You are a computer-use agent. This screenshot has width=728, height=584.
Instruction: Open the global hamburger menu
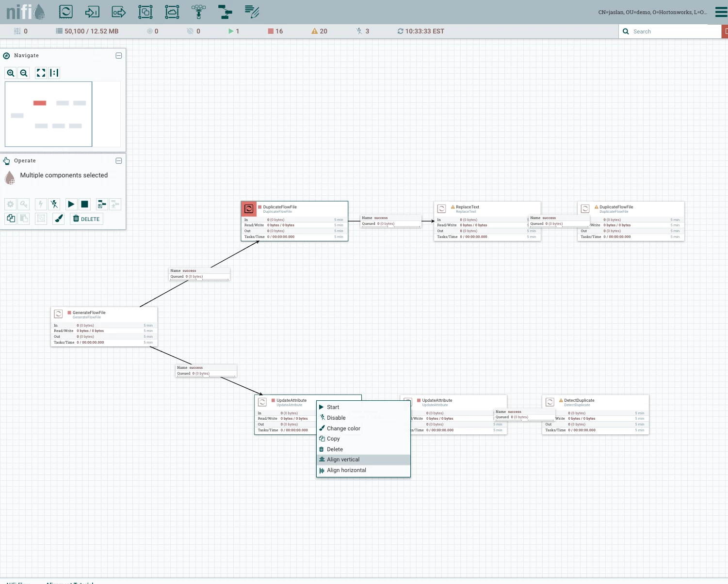pos(721,12)
